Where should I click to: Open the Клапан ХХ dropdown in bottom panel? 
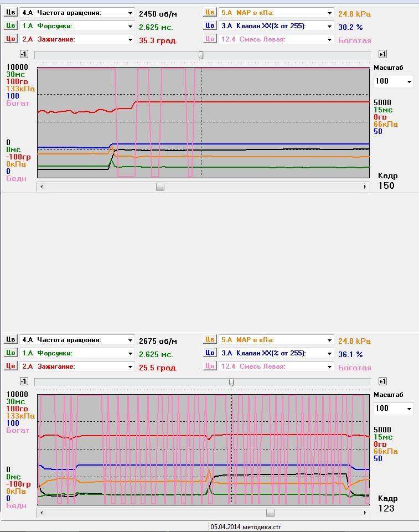tap(329, 353)
